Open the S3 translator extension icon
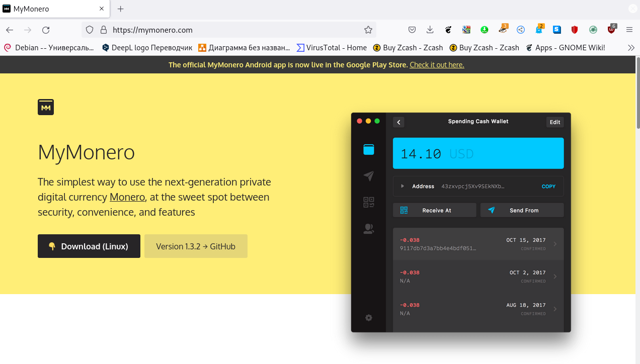Image resolution: width=640 pixels, height=364 pixels. 466,30
